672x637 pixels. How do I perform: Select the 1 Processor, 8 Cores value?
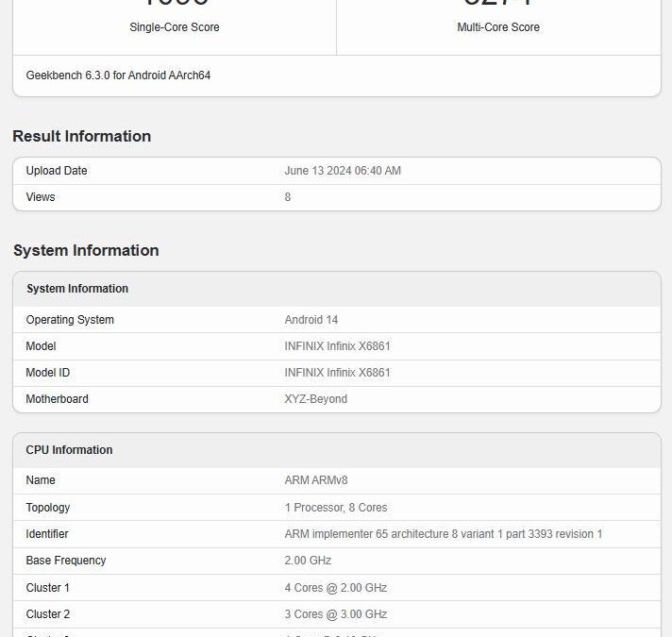335,508
